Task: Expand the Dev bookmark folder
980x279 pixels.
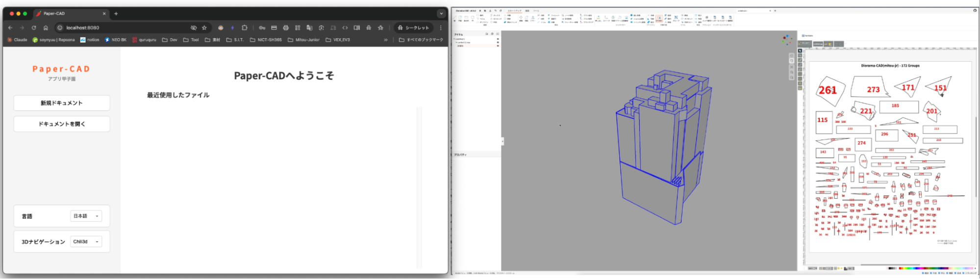Action: coord(170,40)
